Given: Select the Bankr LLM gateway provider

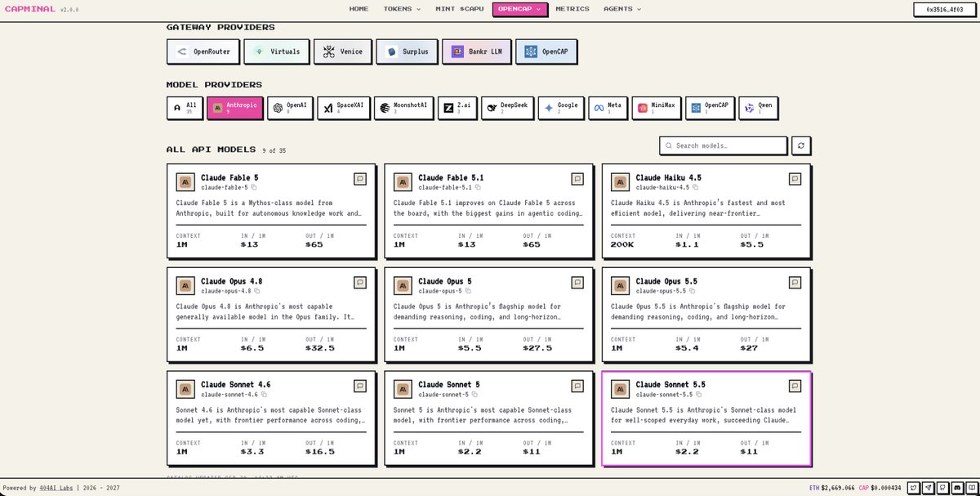Looking at the screenshot, I should point(476,51).
